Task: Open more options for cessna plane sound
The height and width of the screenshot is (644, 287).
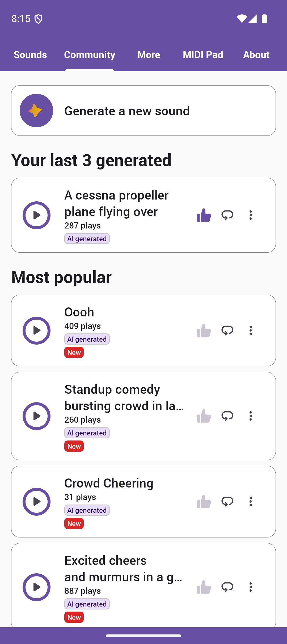Action: coord(251,215)
